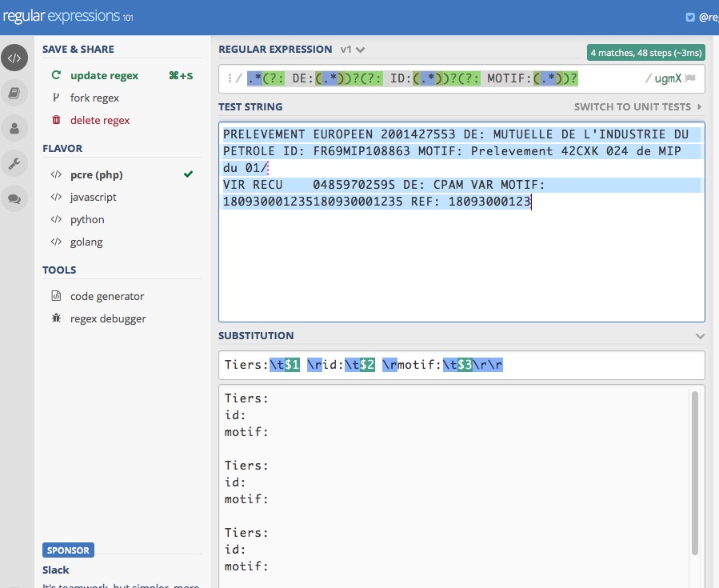
Task: Click the fork regex link
Action: pyautogui.click(x=94, y=98)
